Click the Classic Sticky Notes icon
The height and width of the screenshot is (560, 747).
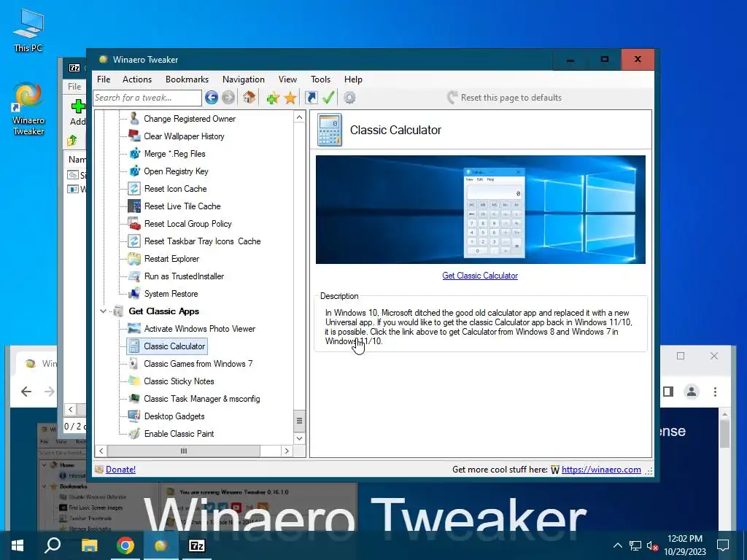(134, 381)
